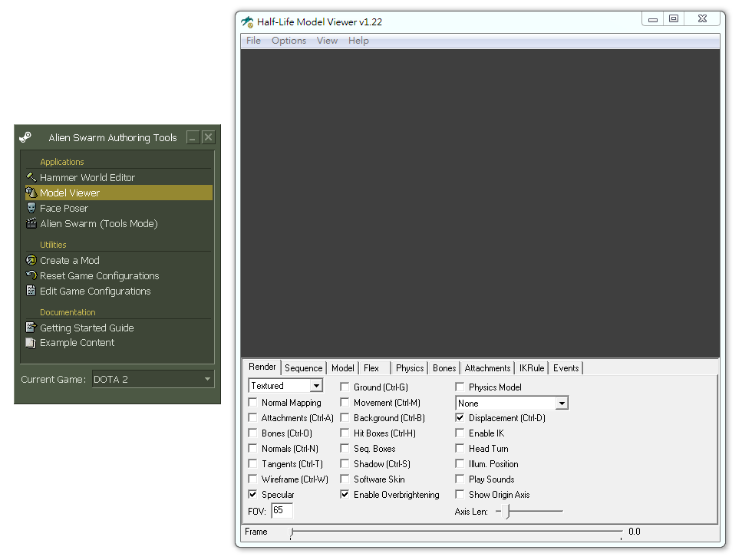Click the Create a Mod icon
This screenshot has height=560, width=742.
click(31, 260)
